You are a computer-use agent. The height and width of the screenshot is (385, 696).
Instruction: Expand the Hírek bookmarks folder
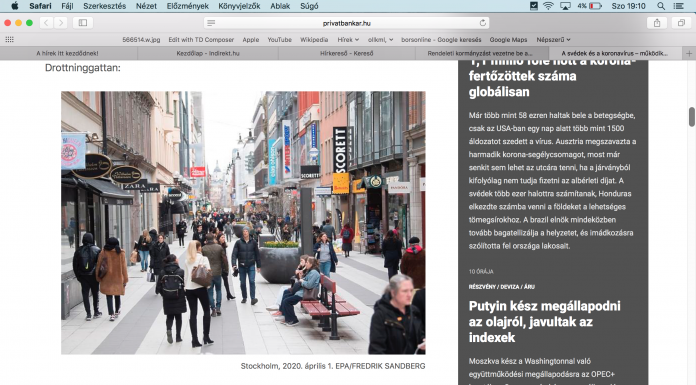(348, 40)
